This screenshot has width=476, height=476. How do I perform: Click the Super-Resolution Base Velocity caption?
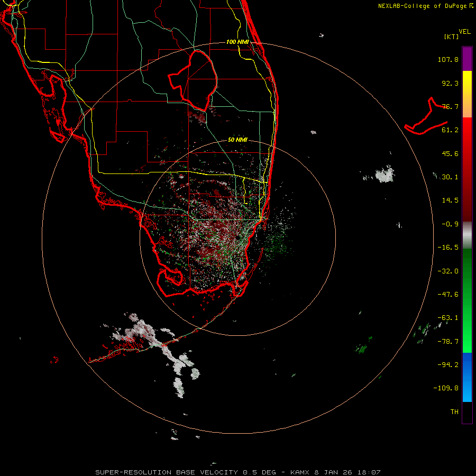(237, 472)
